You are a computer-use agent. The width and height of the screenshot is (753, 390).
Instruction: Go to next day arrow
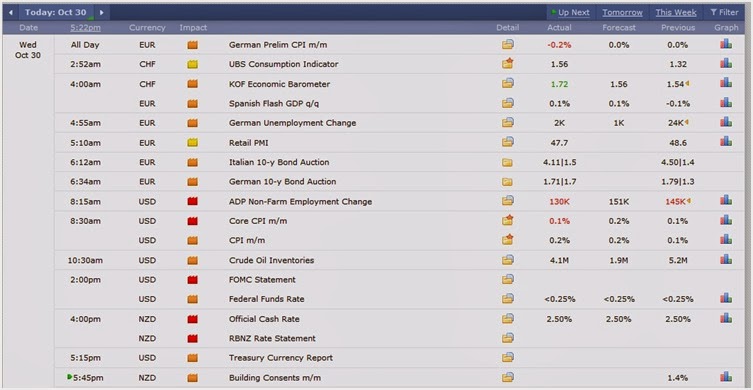(101, 12)
